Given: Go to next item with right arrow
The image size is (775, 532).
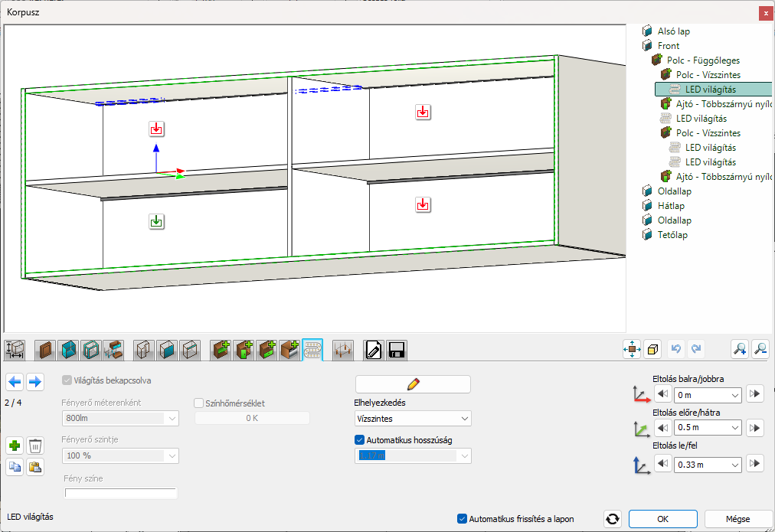Looking at the screenshot, I should 34,381.
